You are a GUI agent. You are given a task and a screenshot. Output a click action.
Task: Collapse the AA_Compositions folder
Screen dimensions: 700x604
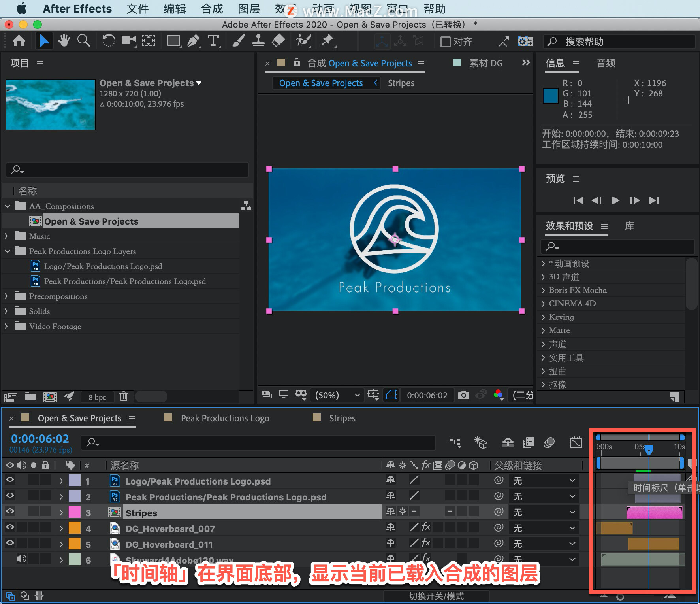(x=8, y=206)
